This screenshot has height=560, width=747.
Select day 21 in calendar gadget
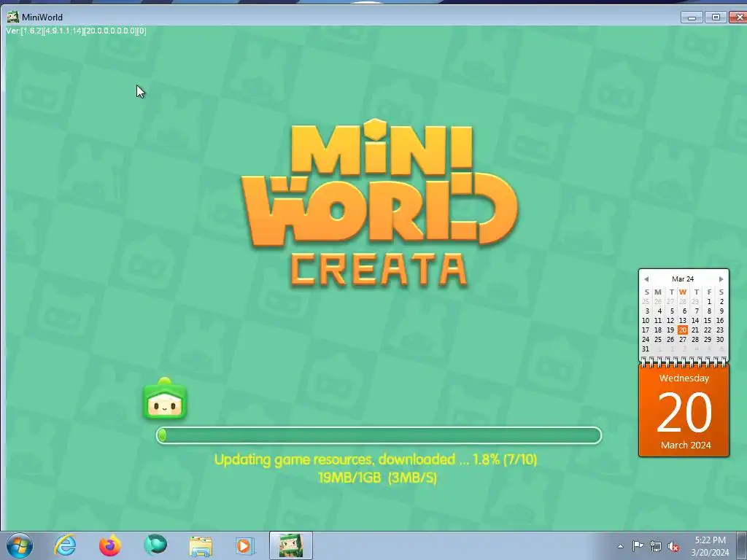tap(695, 330)
